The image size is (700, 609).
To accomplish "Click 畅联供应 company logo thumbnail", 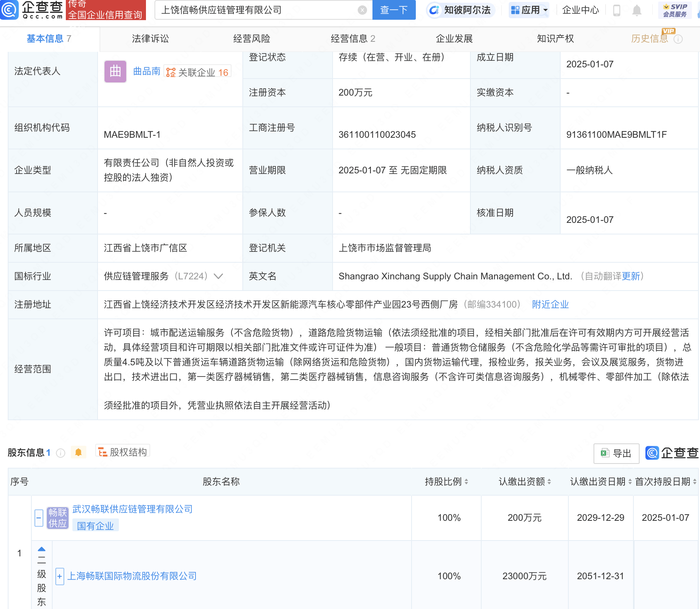I will pos(57,518).
